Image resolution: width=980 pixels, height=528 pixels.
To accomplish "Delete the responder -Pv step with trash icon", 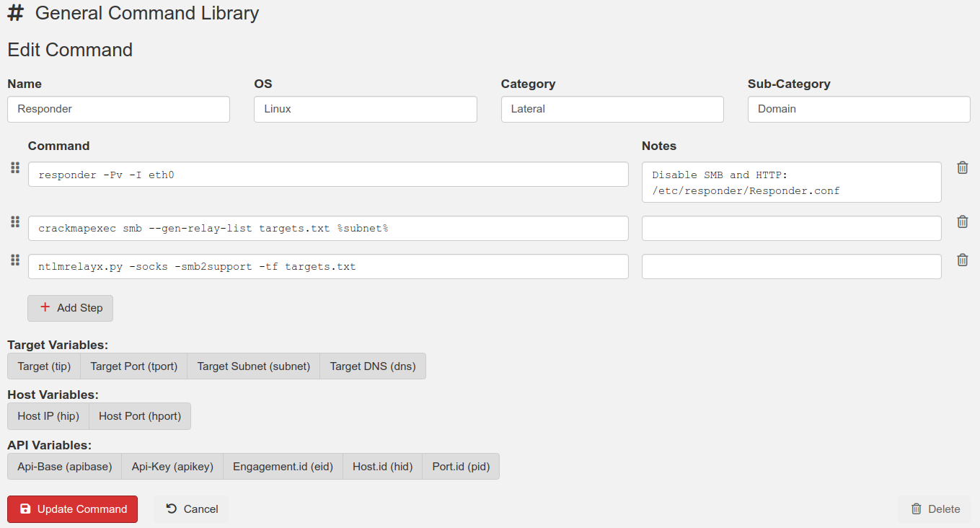I will [962, 167].
